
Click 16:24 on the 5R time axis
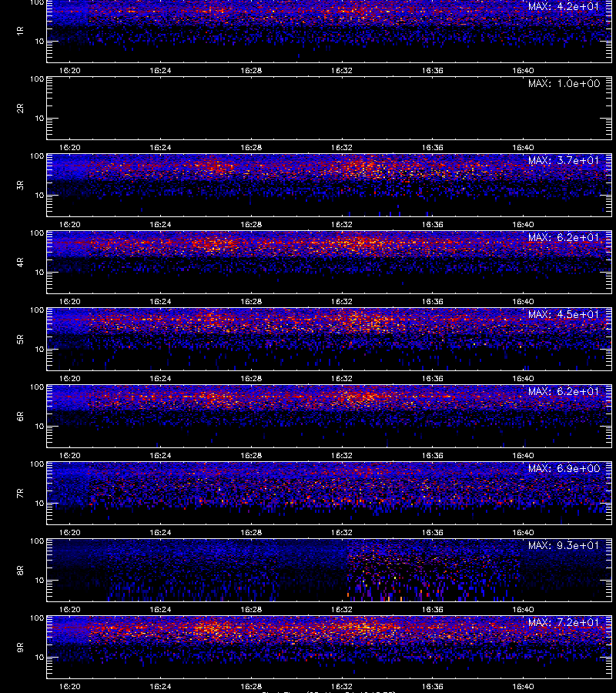(160, 379)
